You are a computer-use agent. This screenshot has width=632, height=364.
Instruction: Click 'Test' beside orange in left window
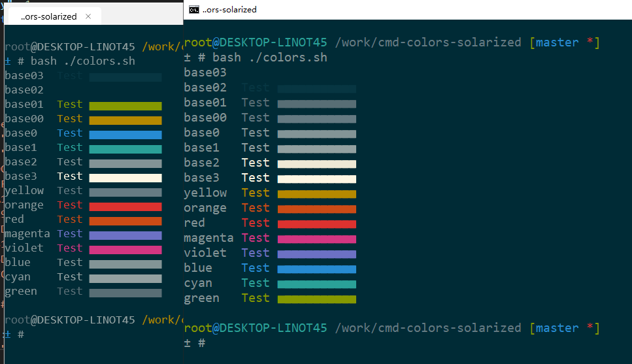click(70, 205)
